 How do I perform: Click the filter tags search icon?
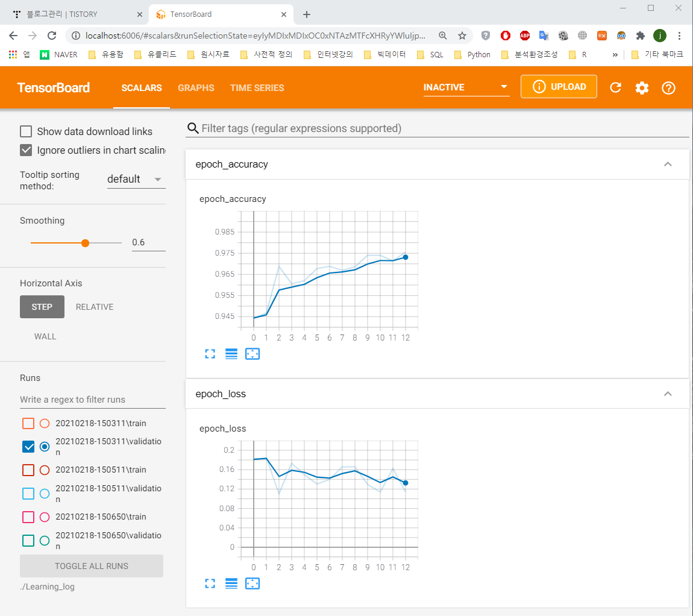pos(193,128)
